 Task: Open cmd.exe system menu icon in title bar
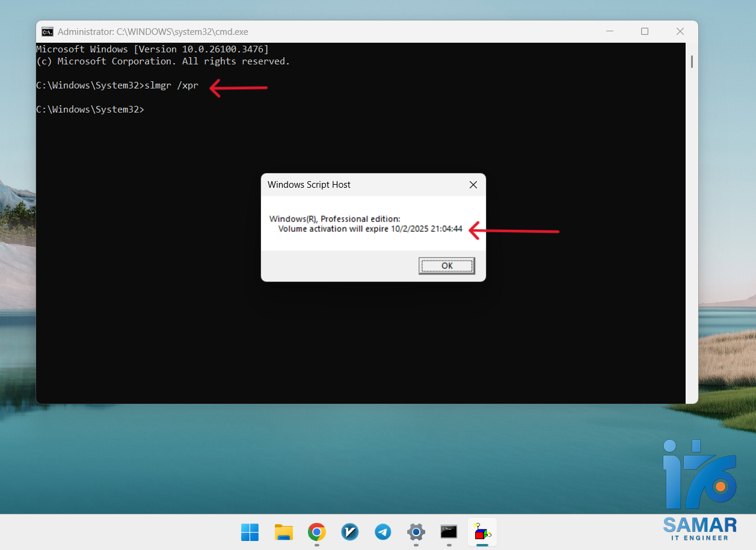[47, 32]
